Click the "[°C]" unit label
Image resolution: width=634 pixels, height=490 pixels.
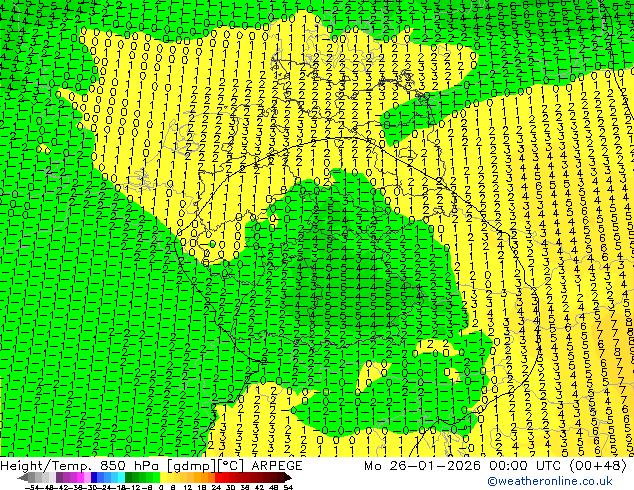pyautogui.click(x=231, y=466)
